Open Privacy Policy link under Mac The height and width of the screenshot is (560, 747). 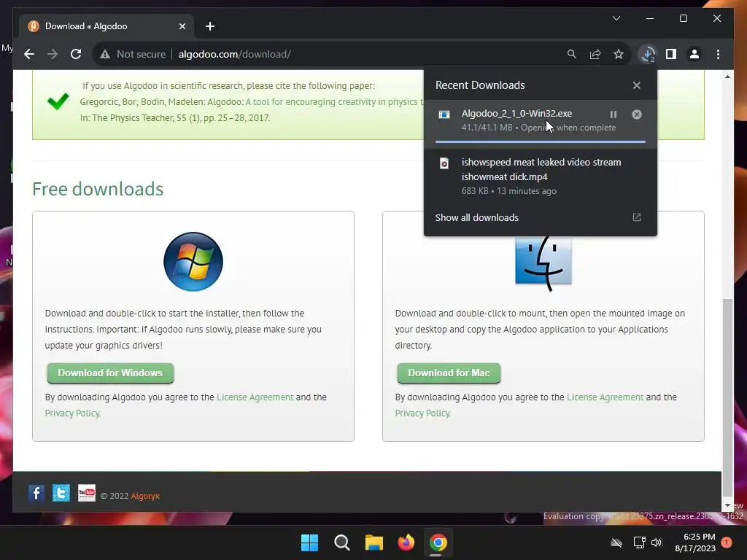click(x=422, y=413)
